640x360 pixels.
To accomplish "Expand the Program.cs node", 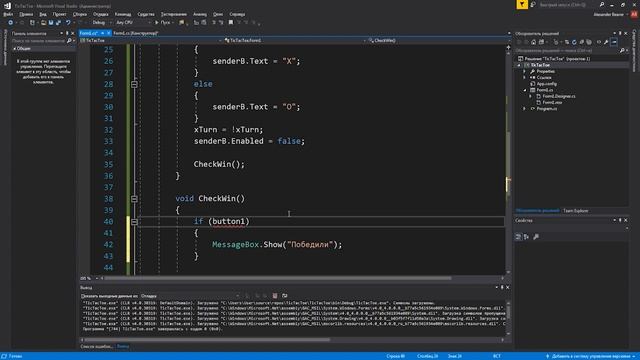I will click(x=525, y=109).
